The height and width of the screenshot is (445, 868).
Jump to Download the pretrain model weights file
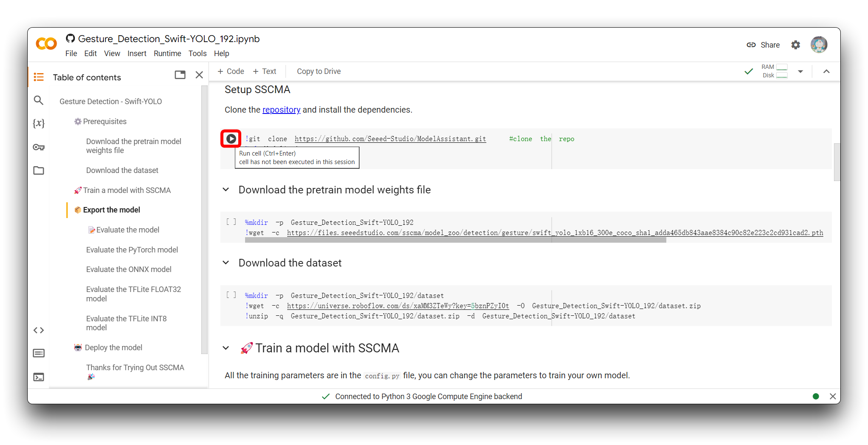point(134,146)
